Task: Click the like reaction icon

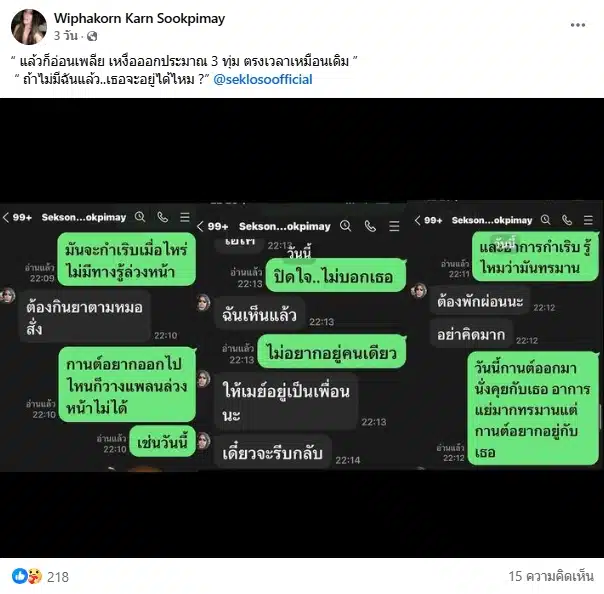Action: pos(19,576)
